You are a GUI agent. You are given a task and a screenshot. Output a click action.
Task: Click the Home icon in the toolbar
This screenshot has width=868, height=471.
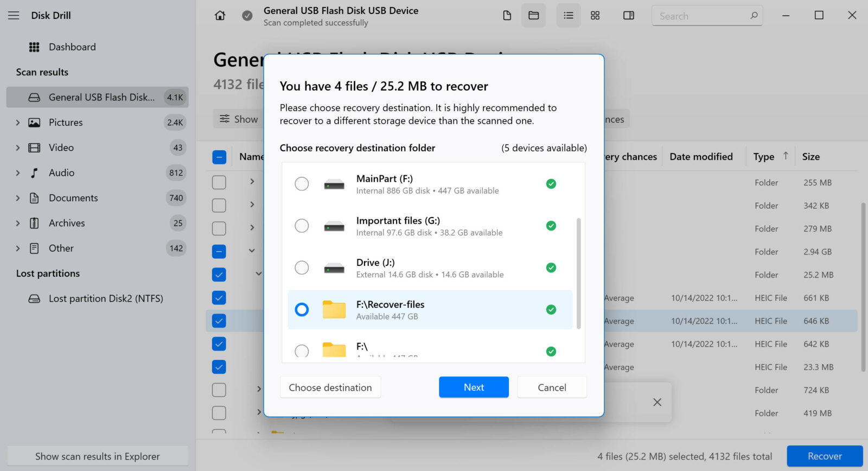click(220, 16)
